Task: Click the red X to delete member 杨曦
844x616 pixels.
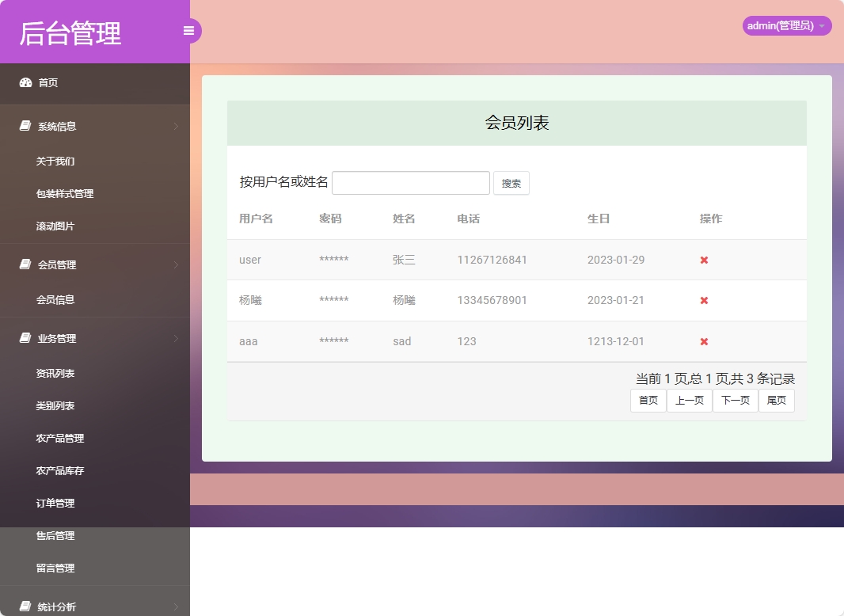Action: coord(703,300)
